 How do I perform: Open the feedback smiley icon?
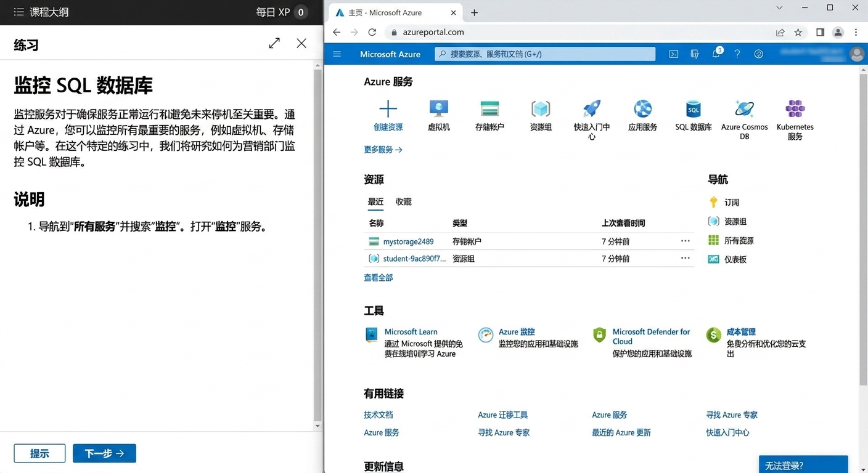point(759,54)
